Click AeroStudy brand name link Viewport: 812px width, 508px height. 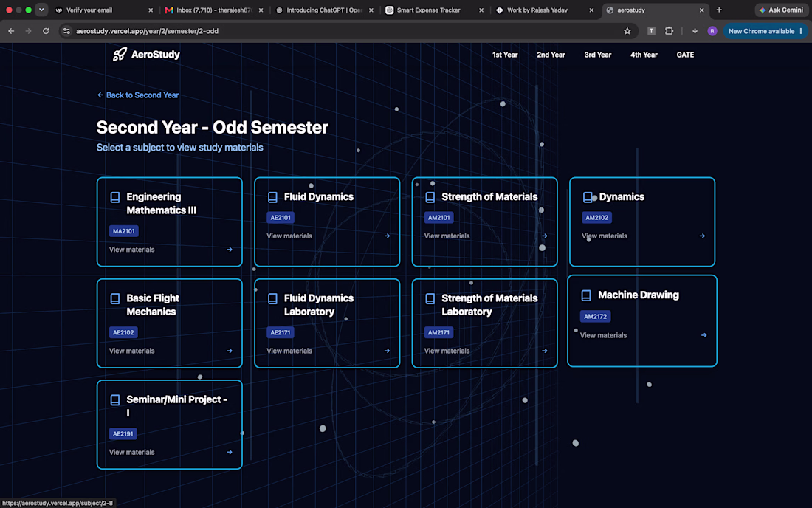(x=155, y=55)
